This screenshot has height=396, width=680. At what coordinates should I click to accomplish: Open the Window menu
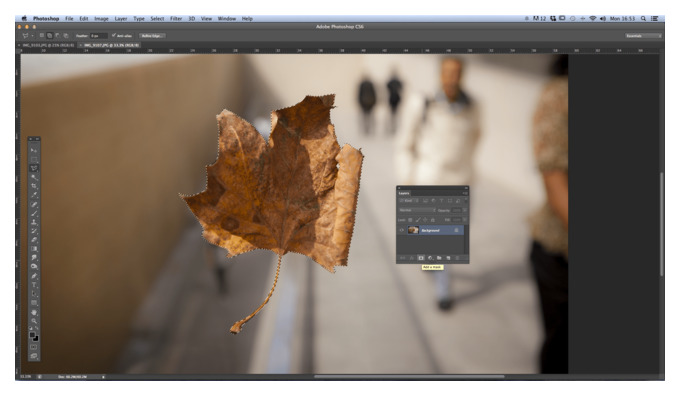tap(227, 19)
